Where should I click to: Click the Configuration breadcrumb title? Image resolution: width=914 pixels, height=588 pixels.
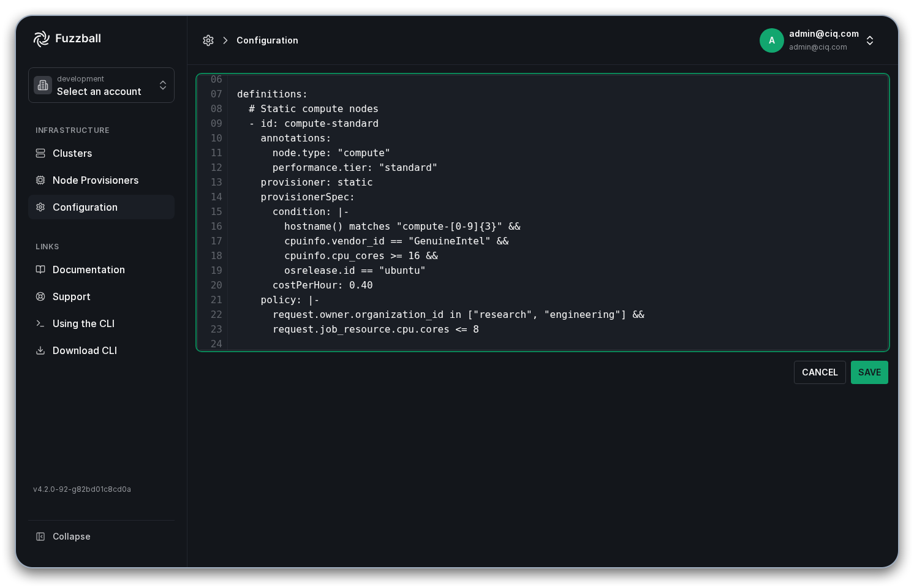[267, 40]
